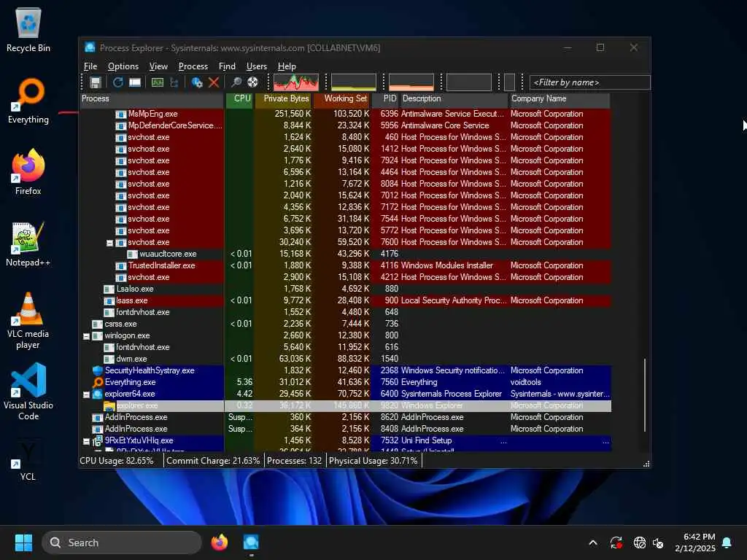Click the Find handle or DLL binoculars icon
Image resolution: width=747 pixels, height=560 pixels.
pyautogui.click(x=236, y=82)
